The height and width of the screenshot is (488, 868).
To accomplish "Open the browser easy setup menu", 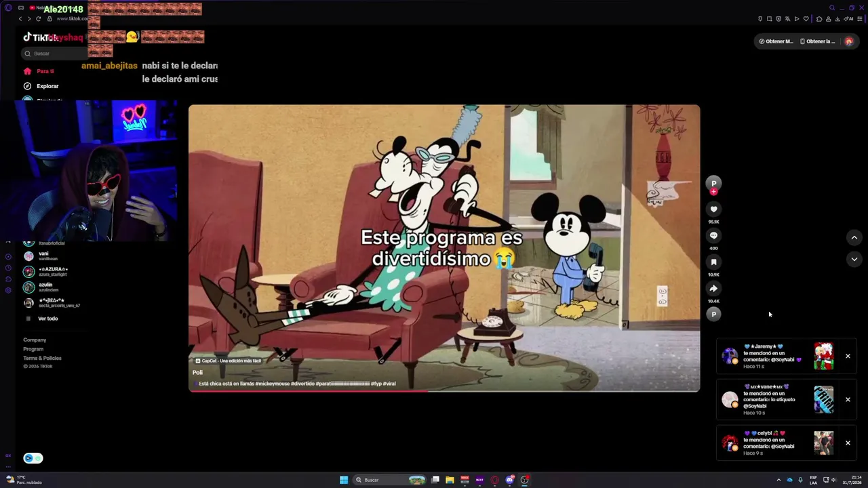I will [x=860, y=19].
